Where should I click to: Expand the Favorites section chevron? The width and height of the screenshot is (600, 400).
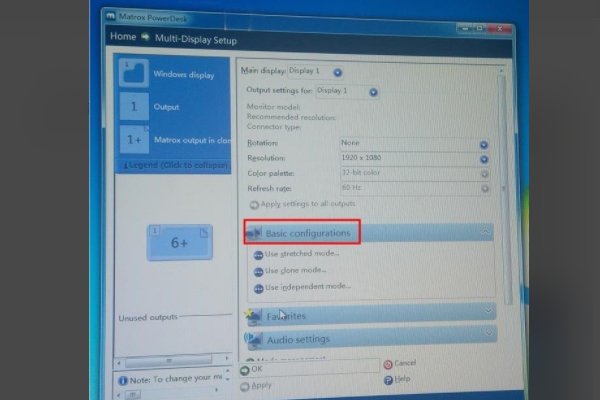487,311
